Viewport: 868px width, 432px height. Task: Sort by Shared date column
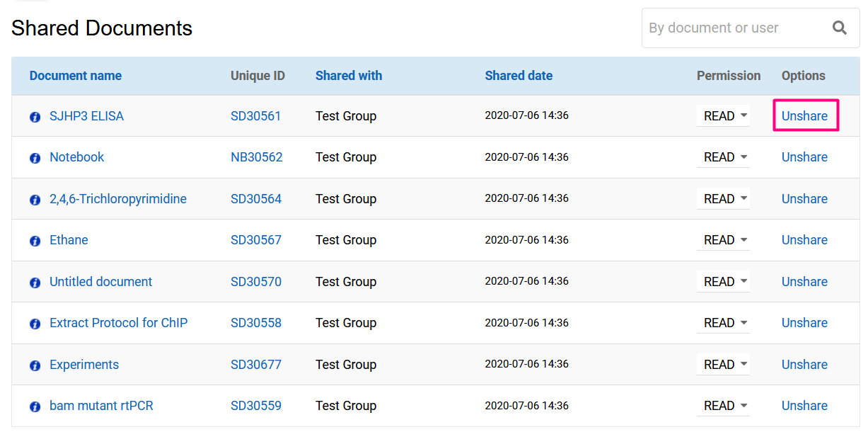point(519,76)
